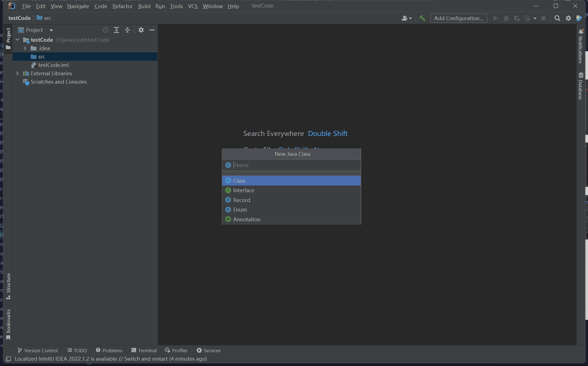
Task: Open Version Control tool window
Action: [38, 350]
